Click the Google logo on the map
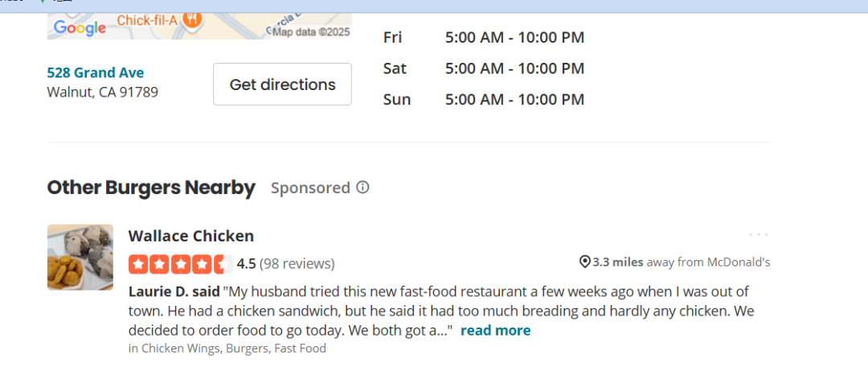Viewport: 868px width, 371px height. 80,28
